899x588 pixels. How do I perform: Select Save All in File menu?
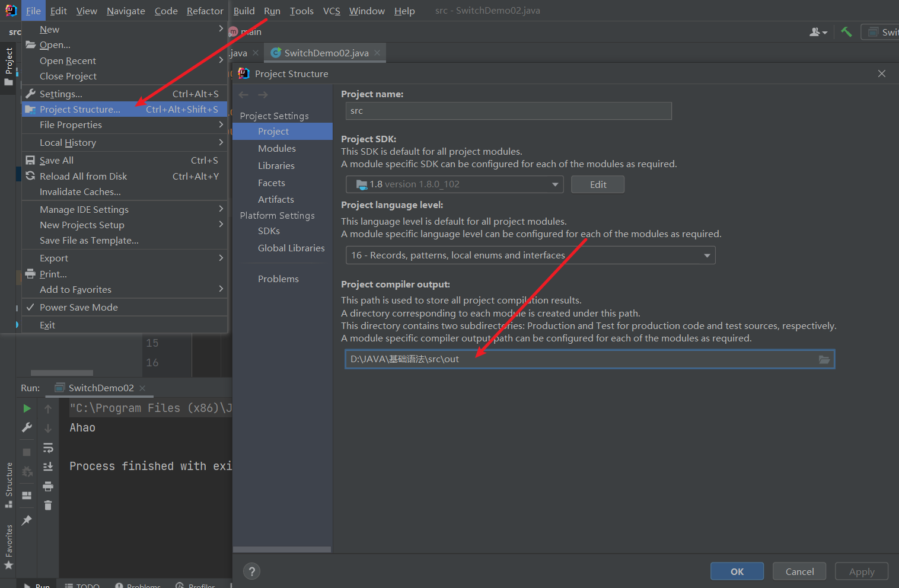[x=125, y=160]
